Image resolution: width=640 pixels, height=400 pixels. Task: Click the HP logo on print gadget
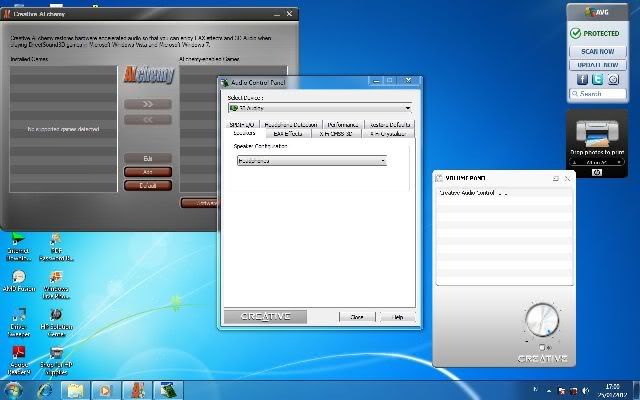596,173
